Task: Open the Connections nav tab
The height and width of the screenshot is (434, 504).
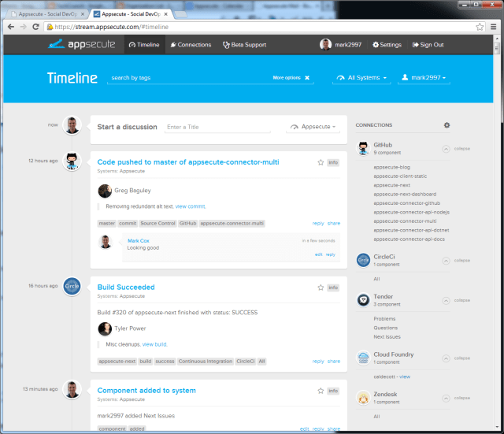Action: pos(191,45)
